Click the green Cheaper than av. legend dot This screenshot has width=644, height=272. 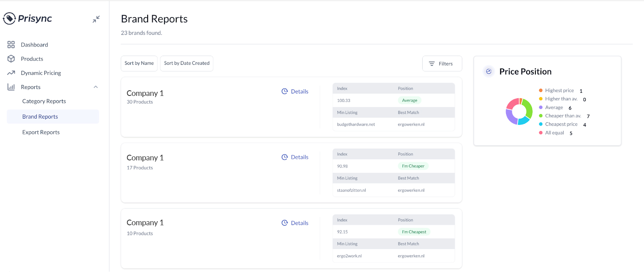(x=541, y=116)
